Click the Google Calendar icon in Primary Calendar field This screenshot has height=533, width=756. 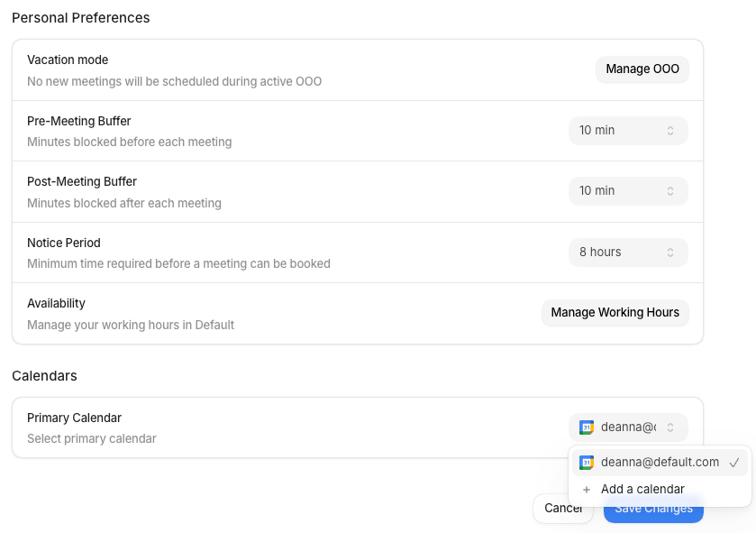[587, 427]
